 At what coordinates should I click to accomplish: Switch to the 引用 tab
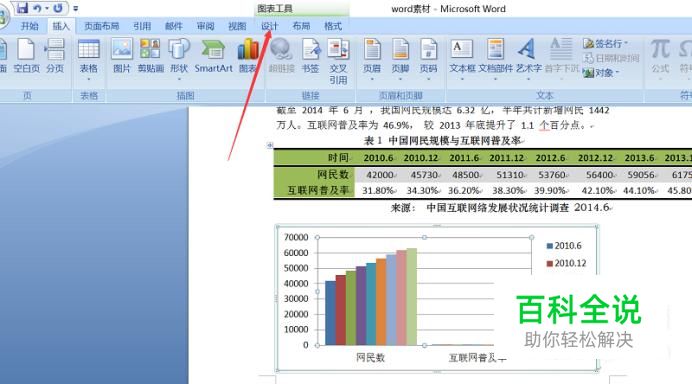tap(142, 26)
